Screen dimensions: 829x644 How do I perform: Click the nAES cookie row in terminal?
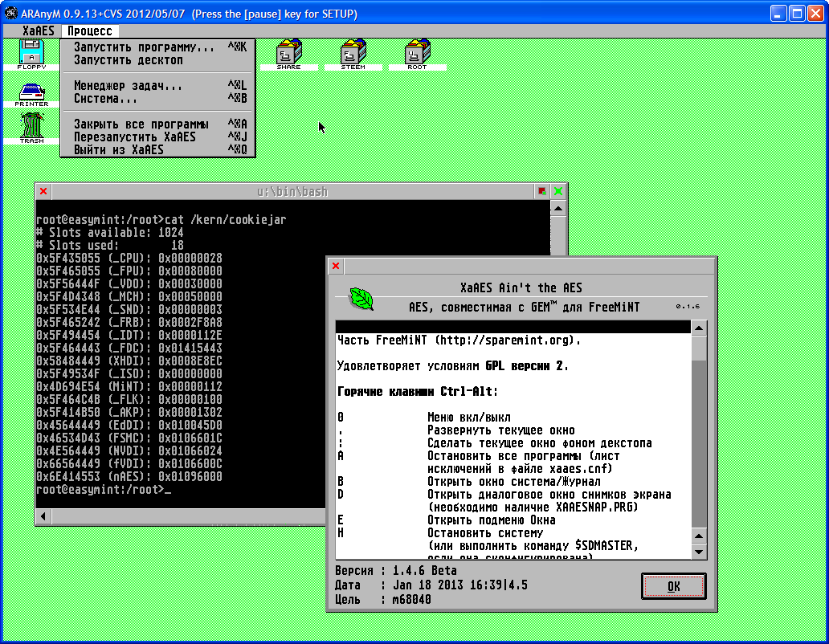tap(129, 476)
